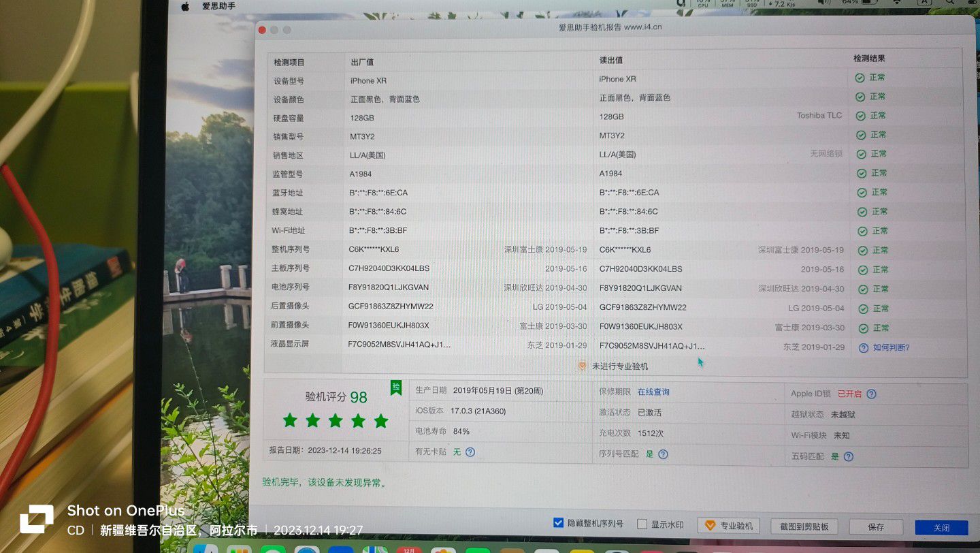Click the 如何判断? link in 液晶显示屏 row

tap(891, 347)
